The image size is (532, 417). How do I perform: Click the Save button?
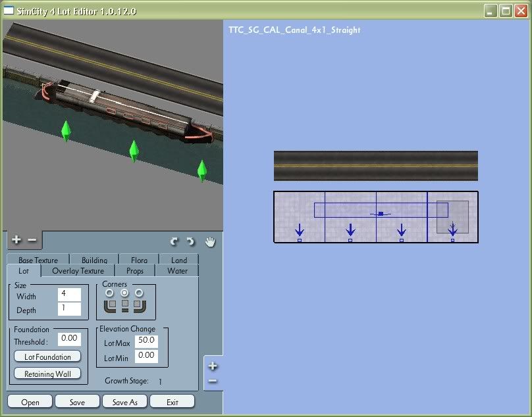point(77,402)
